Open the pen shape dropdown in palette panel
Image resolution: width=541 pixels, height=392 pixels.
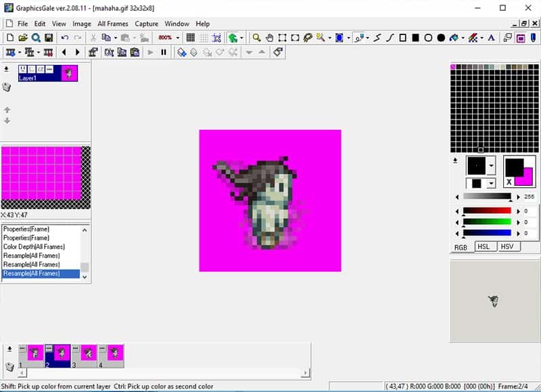pyautogui.click(x=491, y=166)
